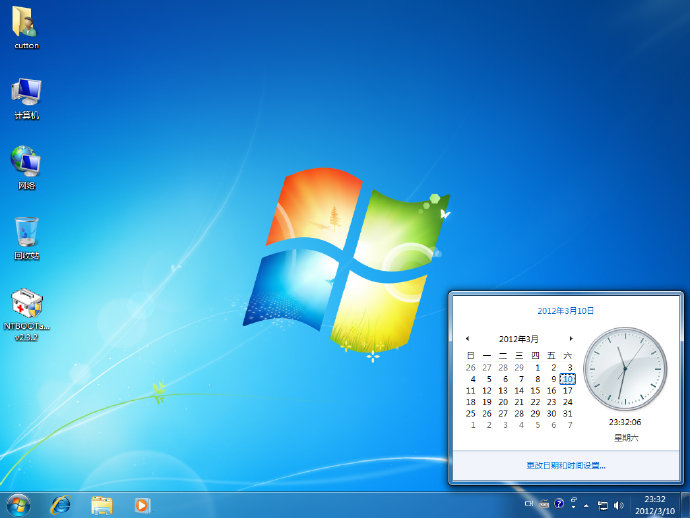The height and width of the screenshot is (518, 690).
Task: Select date 12 in the calendar
Action: [487, 390]
